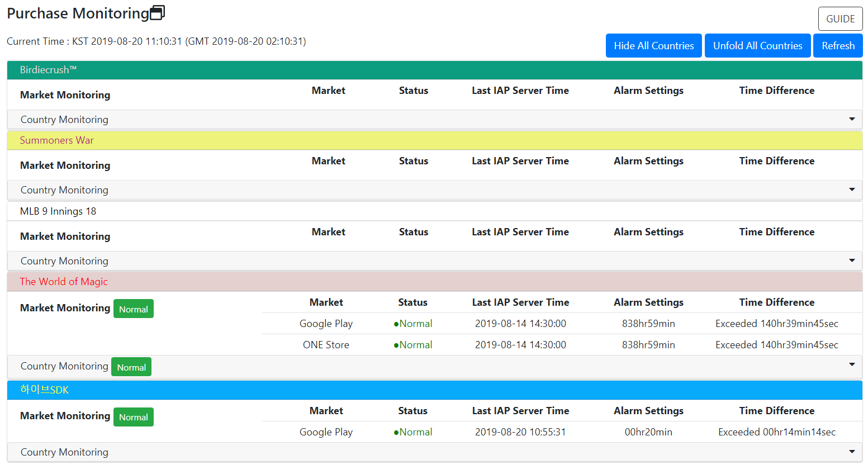Click Google Play cell in 하이브SDK section
This screenshot has width=868, height=474.
[326, 432]
